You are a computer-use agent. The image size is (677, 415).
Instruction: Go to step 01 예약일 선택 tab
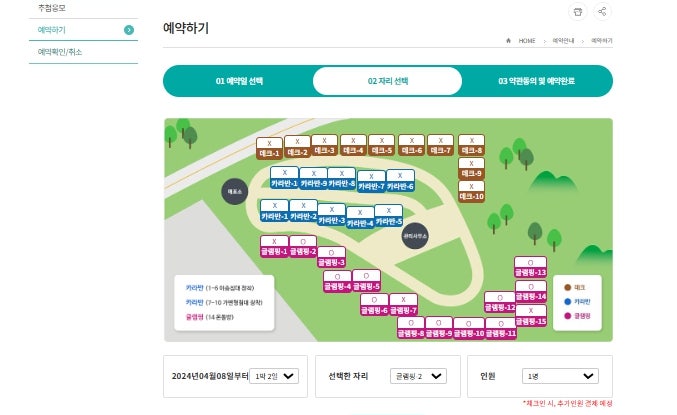pos(239,81)
